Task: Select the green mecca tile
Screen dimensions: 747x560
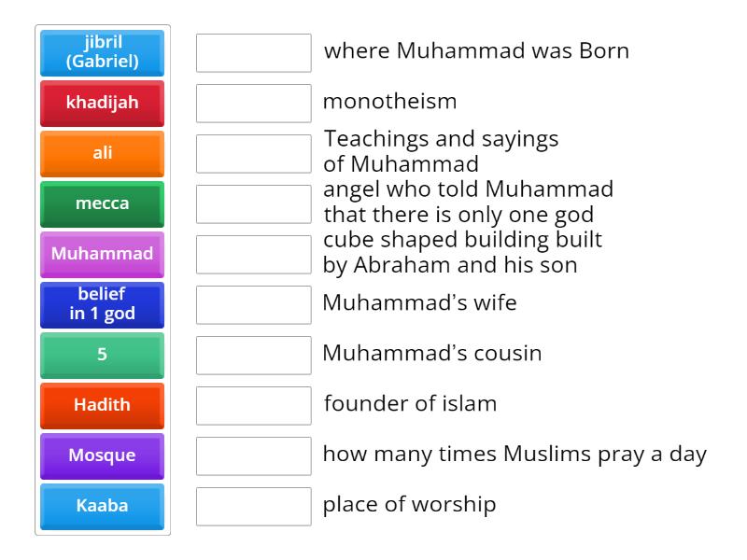Action: pyautogui.click(x=102, y=203)
